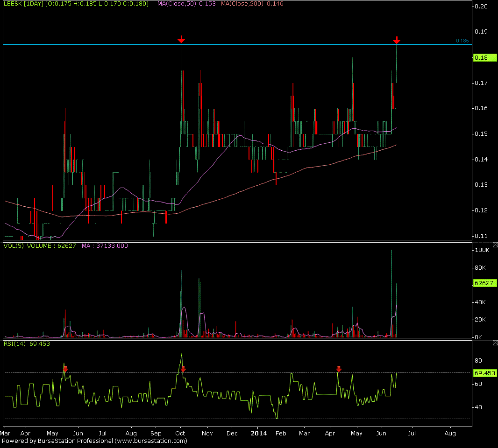The height and width of the screenshot is (448, 498).
Task: Open the www.bursastation.com link in footer
Action: (151, 441)
